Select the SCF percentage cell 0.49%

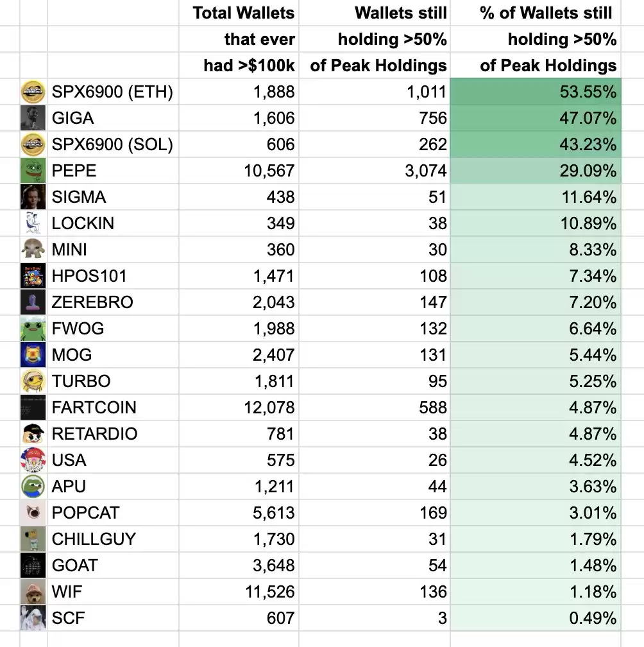536,618
